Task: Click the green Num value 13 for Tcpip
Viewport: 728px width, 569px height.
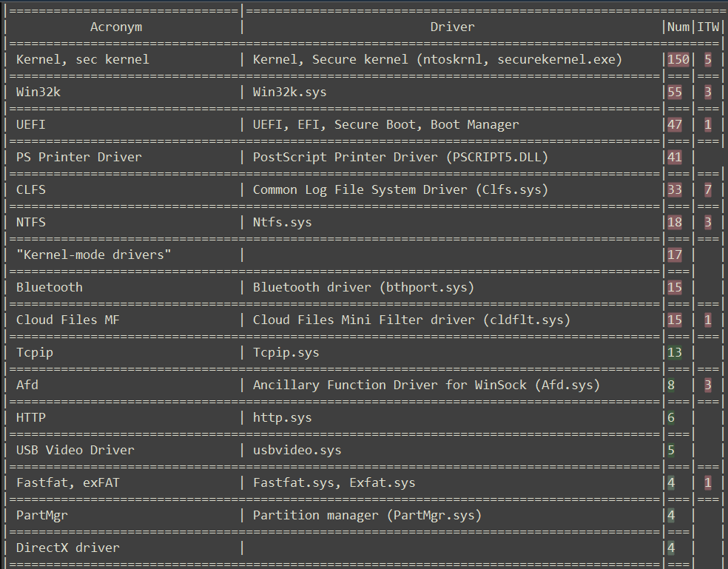Action: click(x=675, y=352)
